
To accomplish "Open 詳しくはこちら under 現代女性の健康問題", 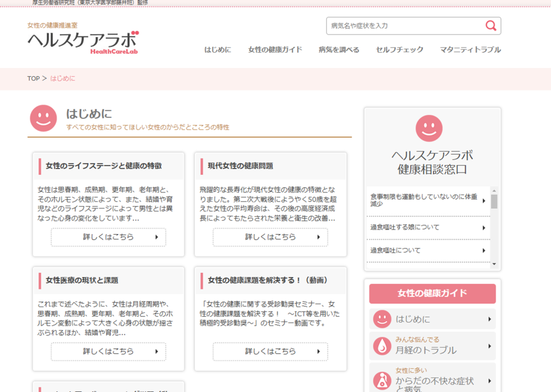I will tap(270, 237).
